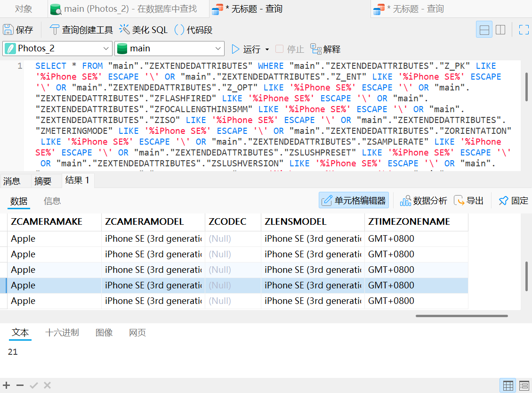The height and width of the screenshot is (393, 532).
Task: Switch to form view
Action: (x=524, y=385)
